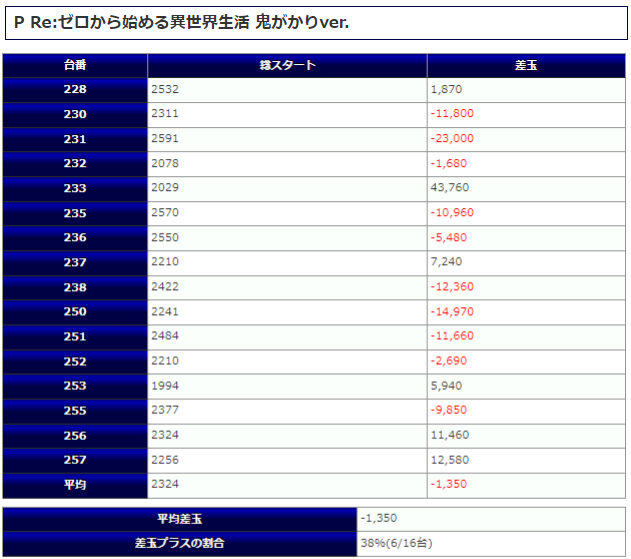Click the 7,240 ball difference value
Screen dimensions: 631x559
[x=446, y=262]
